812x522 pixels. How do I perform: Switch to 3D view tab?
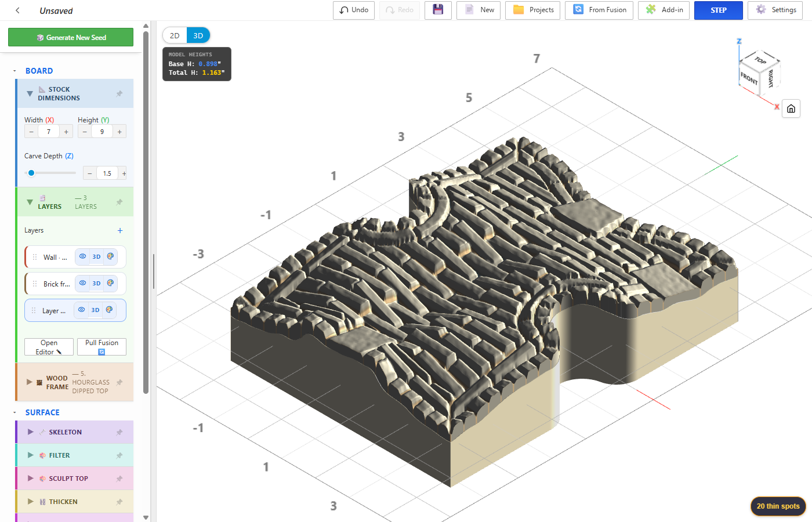[x=198, y=35]
